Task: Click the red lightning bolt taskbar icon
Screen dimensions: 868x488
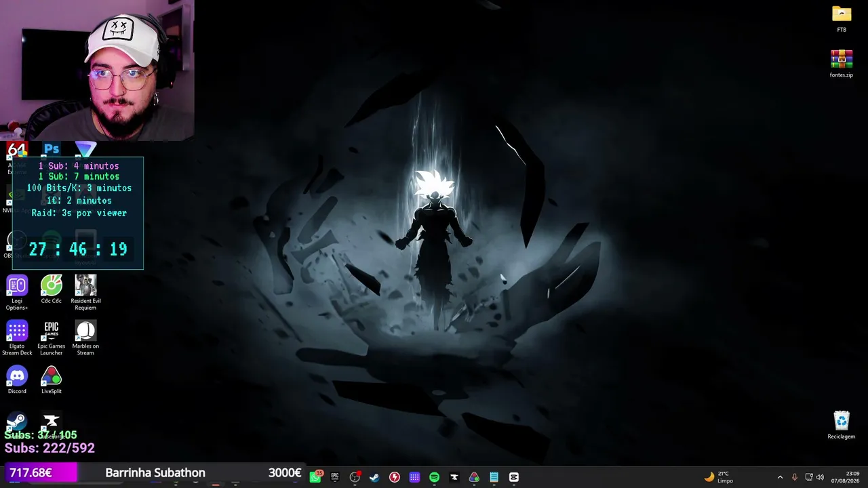Action: click(395, 477)
